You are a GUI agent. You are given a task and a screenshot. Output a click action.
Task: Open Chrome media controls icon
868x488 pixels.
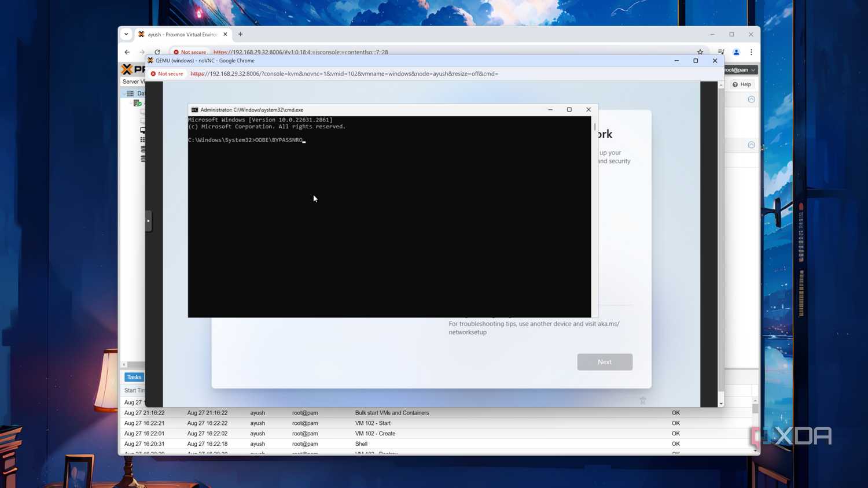[721, 52]
